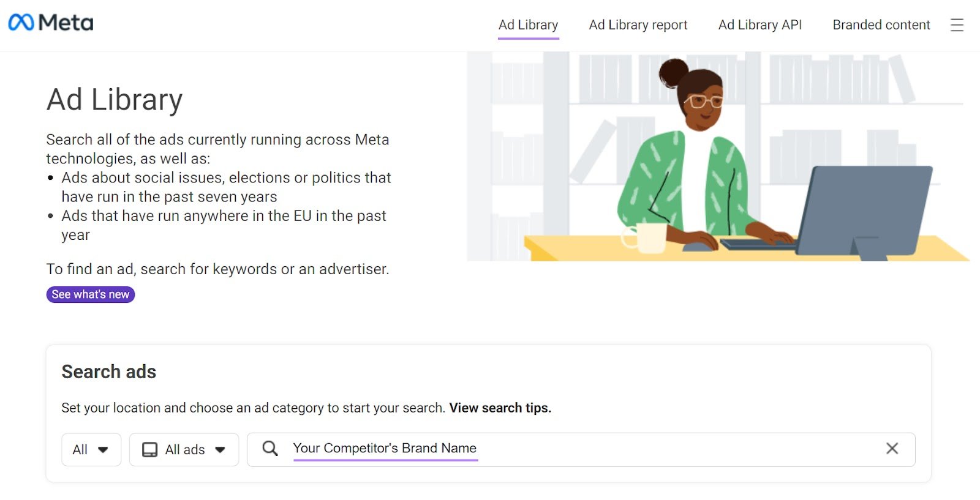
Task: Click the chevron arrow on the All filter
Action: (x=104, y=450)
